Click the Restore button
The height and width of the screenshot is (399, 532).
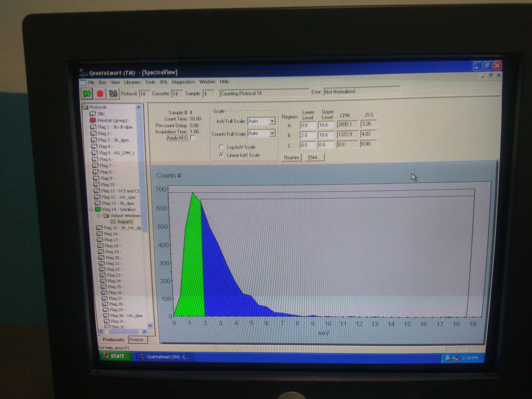click(291, 157)
